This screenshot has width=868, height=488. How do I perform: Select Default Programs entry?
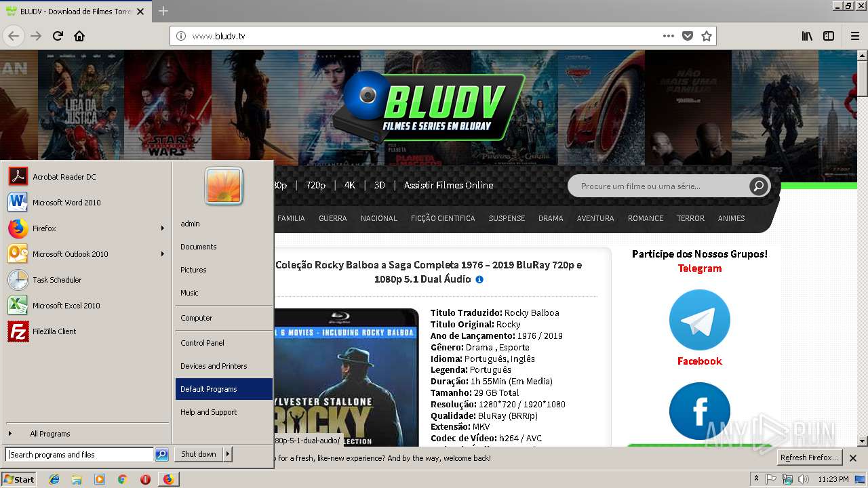coord(224,389)
